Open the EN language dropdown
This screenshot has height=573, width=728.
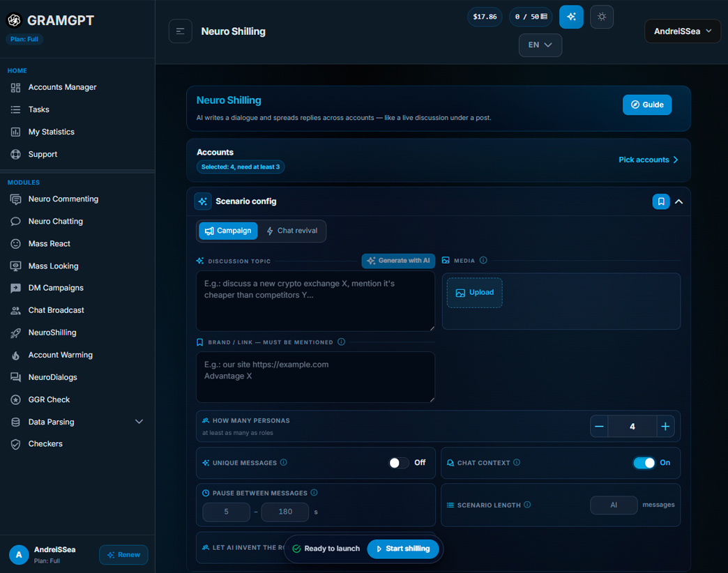tap(540, 45)
